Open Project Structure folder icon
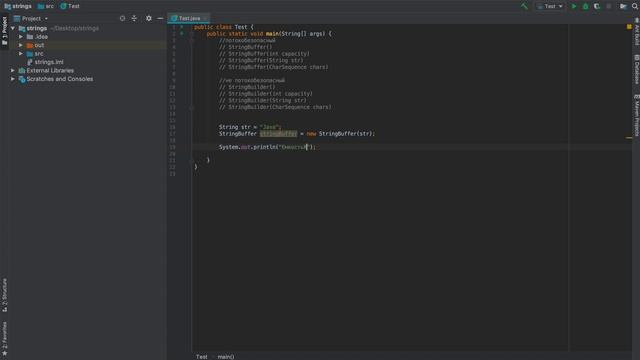Screen dimensions: 640x360 623,6
